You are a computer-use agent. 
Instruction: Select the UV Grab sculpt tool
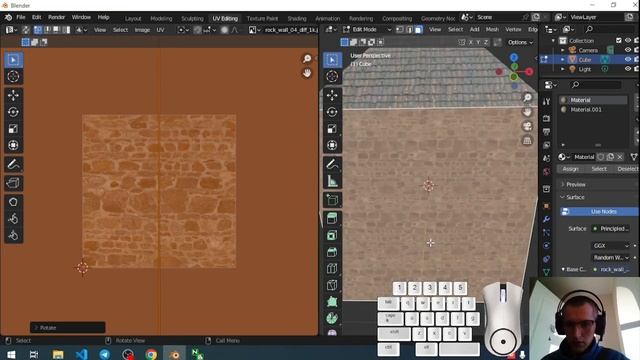13,202
